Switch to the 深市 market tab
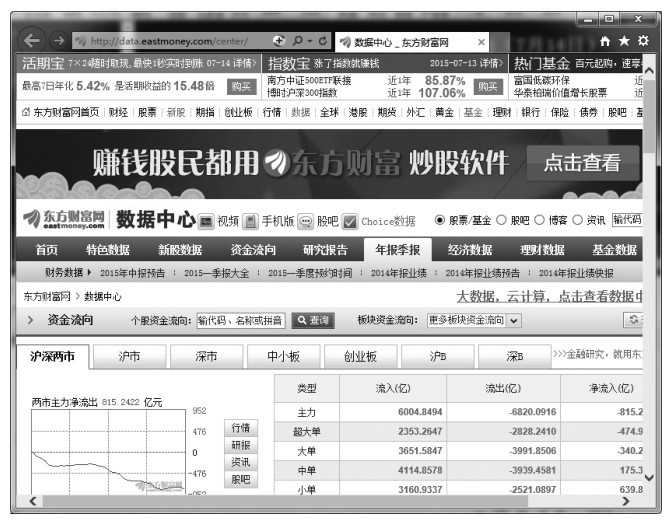 tap(206, 356)
